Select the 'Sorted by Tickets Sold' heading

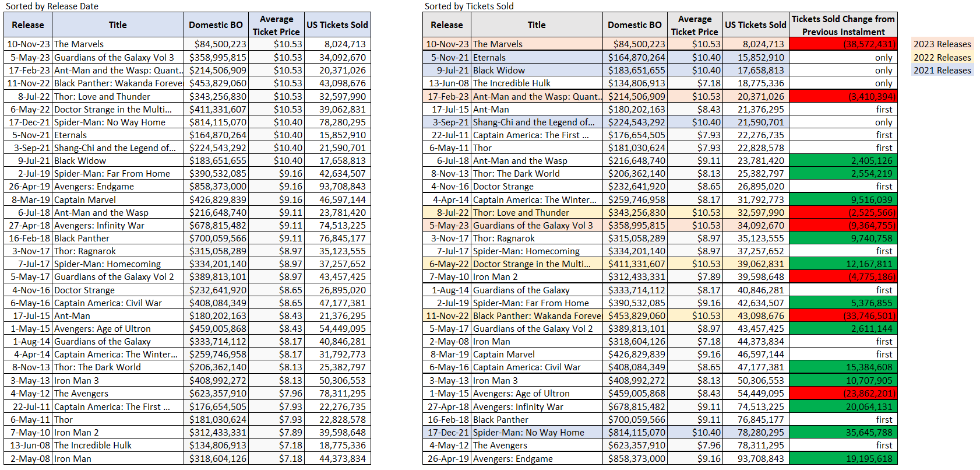[469, 6]
